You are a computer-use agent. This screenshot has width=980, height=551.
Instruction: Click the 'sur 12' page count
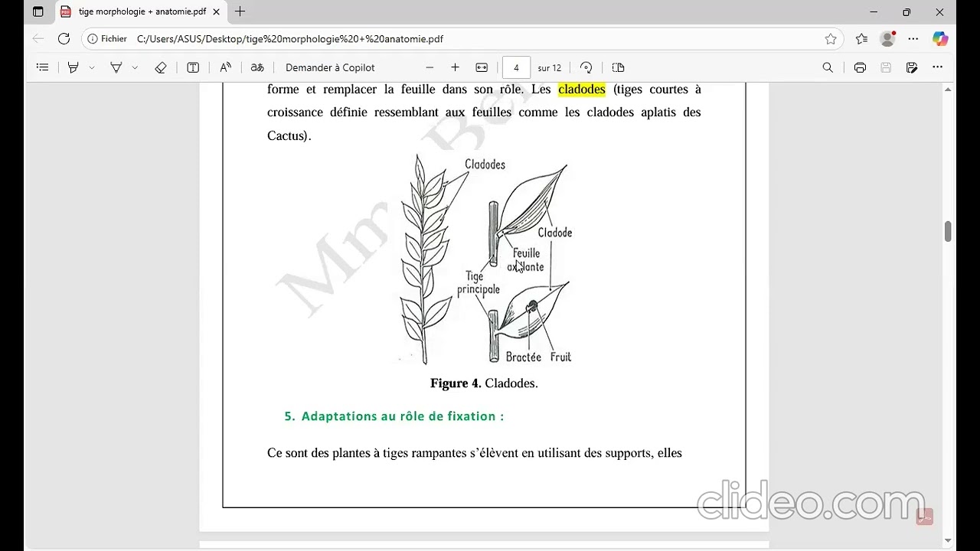pyautogui.click(x=550, y=68)
